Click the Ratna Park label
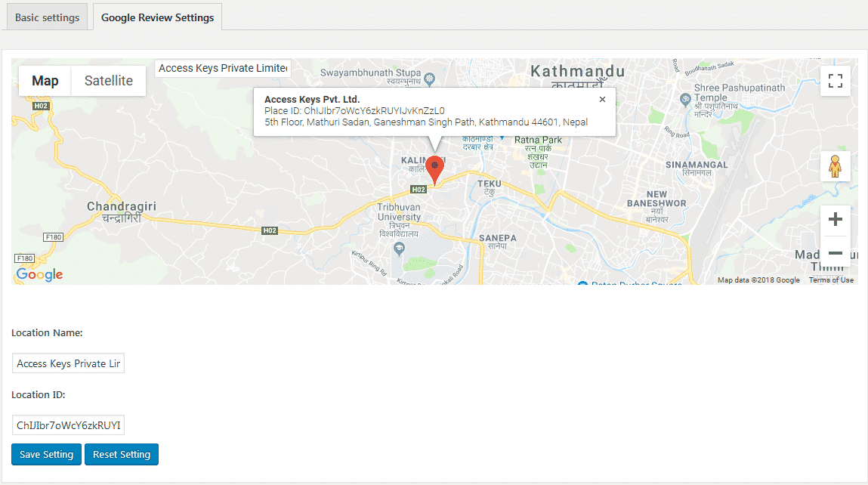The image size is (868, 485). pos(538,140)
